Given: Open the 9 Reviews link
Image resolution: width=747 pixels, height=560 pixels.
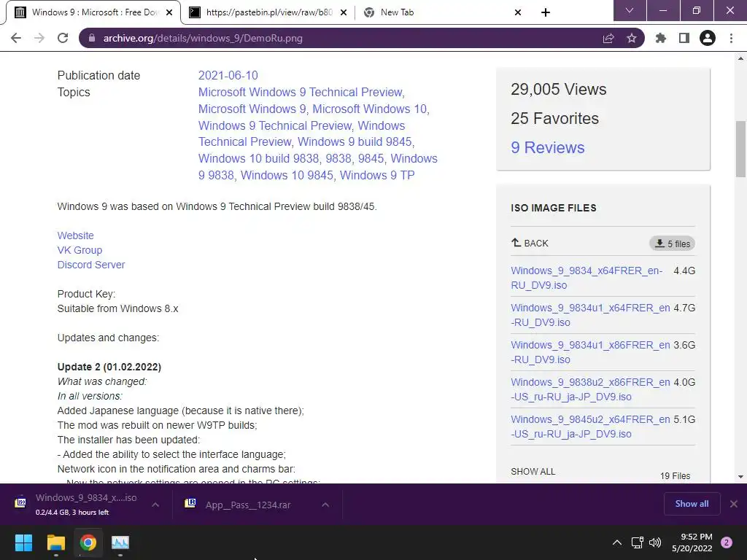Looking at the screenshot, I should point(547,147).
